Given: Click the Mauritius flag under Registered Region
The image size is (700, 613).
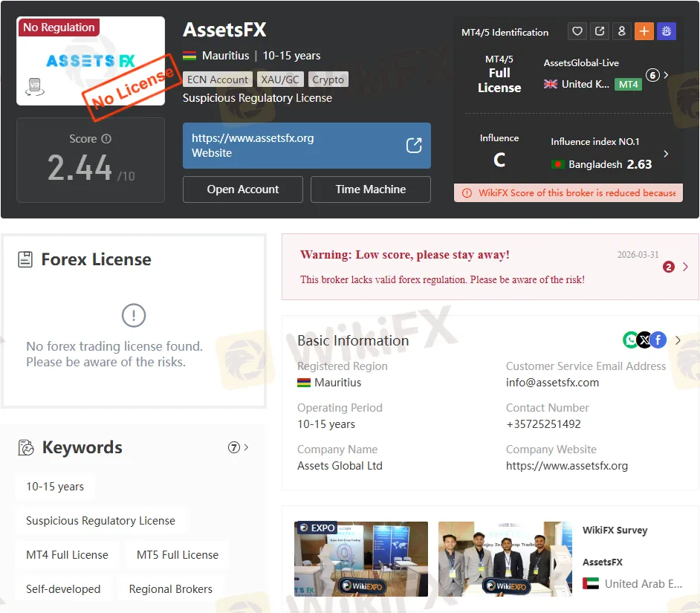Looking at the screenshot, I should tap(304, 383).
